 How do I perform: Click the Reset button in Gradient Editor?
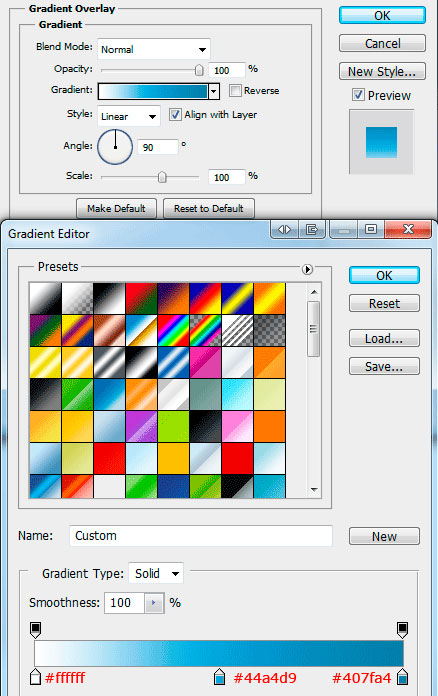coord(384,303)
